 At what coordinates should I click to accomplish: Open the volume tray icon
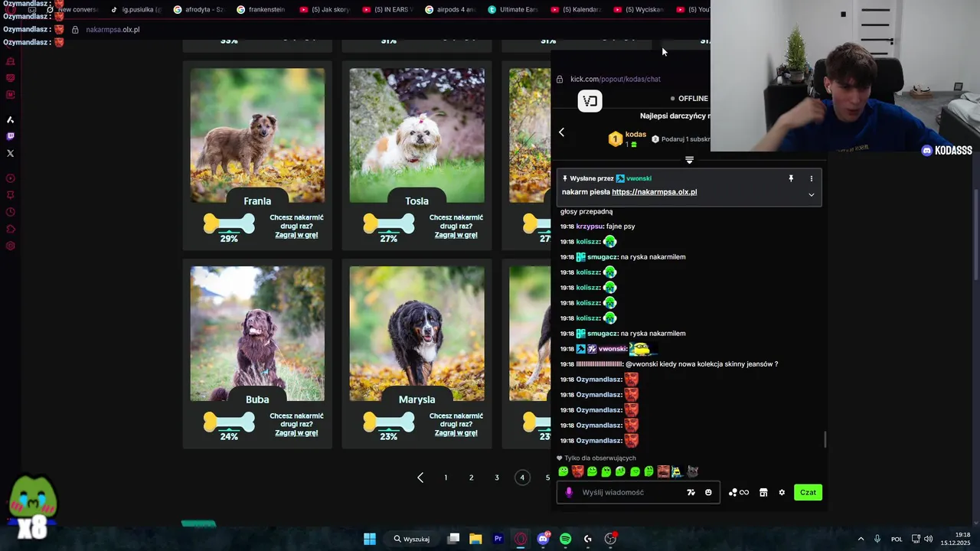(x=928, y=539)
